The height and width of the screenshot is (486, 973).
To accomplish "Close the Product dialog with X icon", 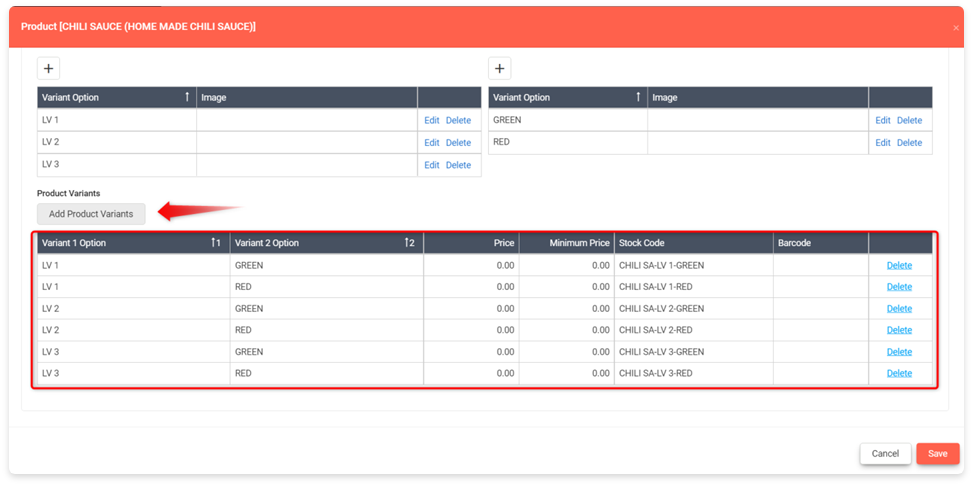I will (955, 27).
